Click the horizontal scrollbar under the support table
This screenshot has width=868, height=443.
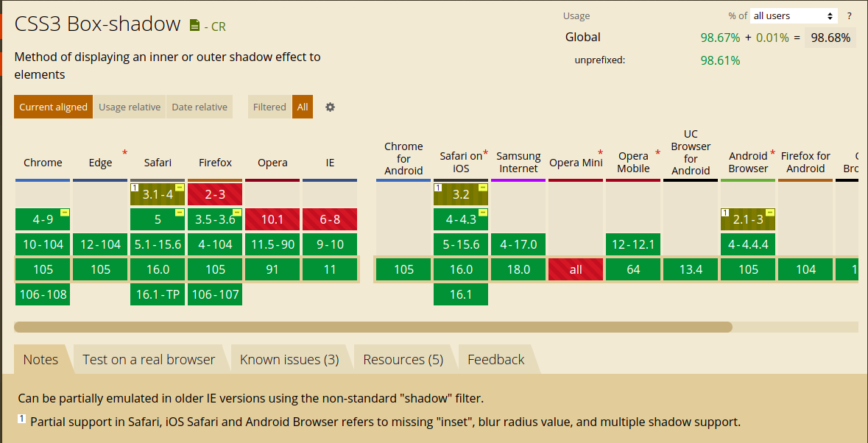(373, 327)
